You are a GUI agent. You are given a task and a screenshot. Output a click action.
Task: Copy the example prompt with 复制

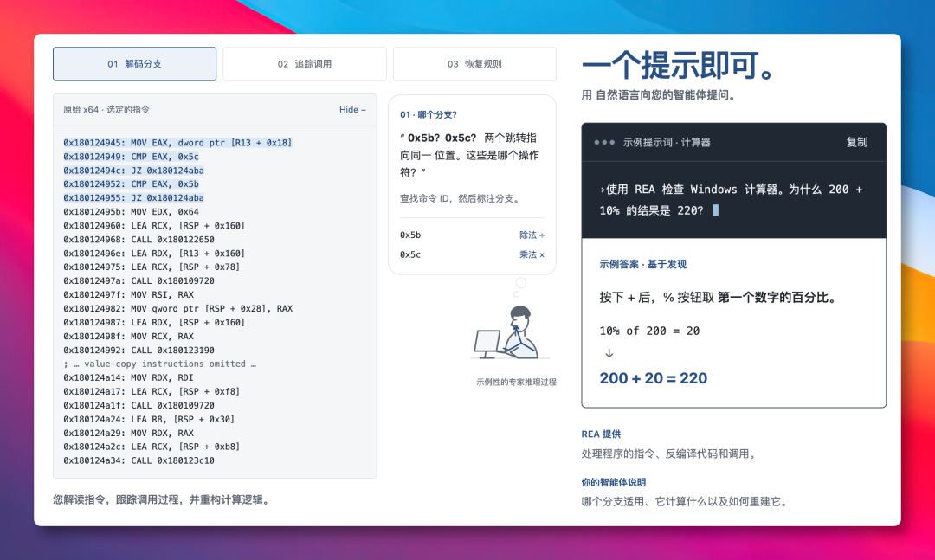(857, 142)
